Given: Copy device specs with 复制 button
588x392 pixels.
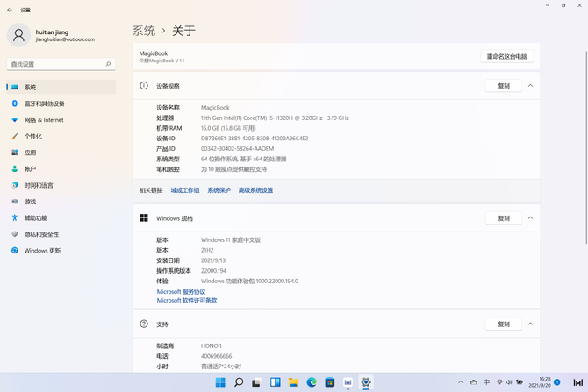Looking at the screenshot, I should [504, 86].
